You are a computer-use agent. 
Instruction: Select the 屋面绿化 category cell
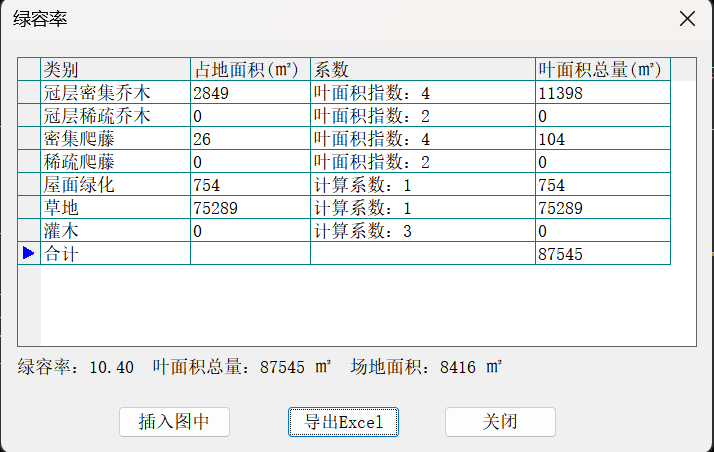pos(115,185)
